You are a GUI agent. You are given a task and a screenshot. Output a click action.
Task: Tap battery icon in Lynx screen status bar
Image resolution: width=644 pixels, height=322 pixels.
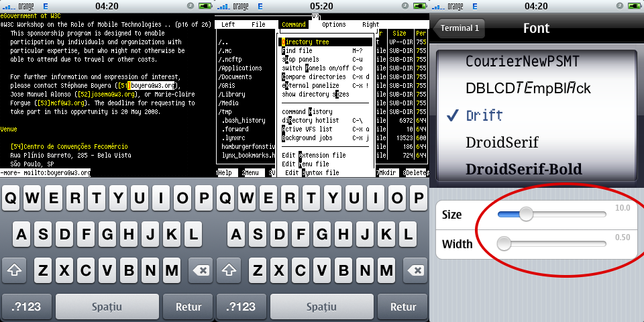[205, 6]
